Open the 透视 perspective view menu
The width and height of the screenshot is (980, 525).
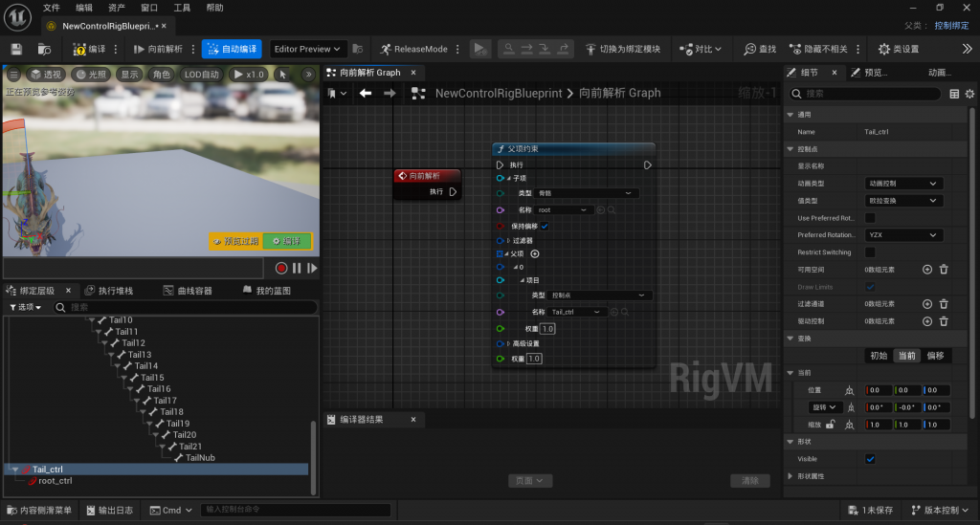[x=46, y=75]
